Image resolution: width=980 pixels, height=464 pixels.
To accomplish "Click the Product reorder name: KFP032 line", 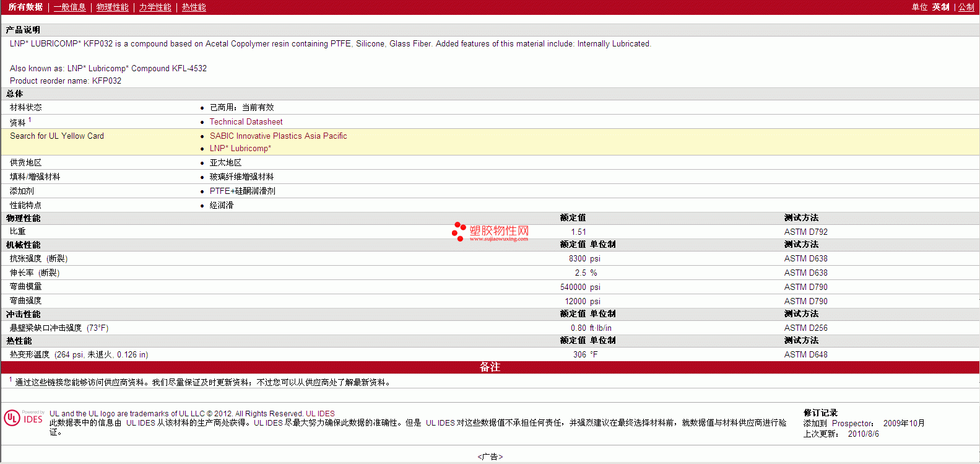I will (x=66, y=81).
